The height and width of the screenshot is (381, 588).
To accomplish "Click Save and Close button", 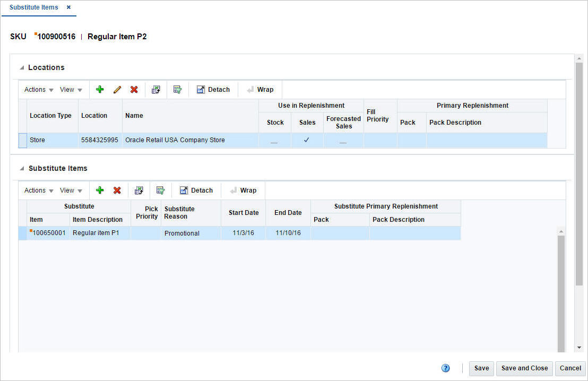I will point(524,368).
